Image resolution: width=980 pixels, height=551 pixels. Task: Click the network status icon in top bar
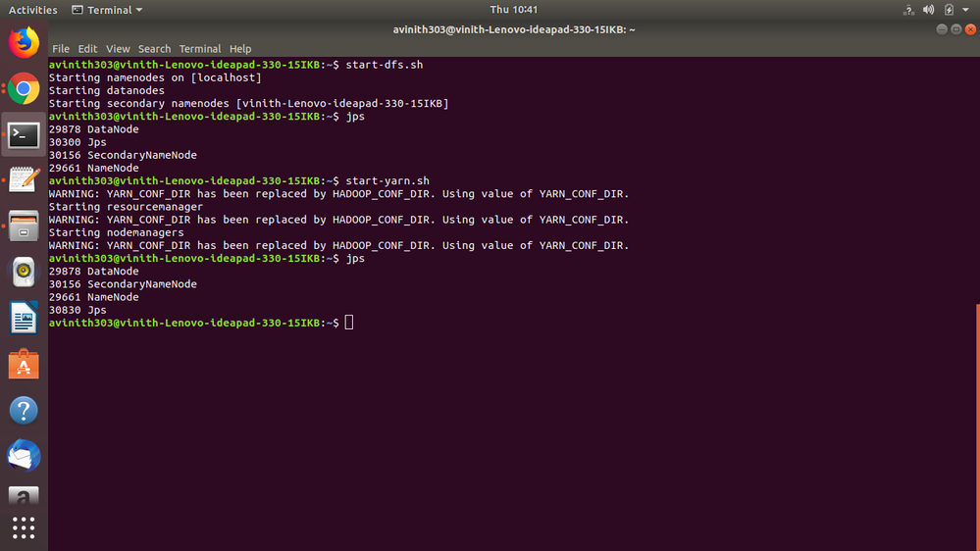(908, 10)
